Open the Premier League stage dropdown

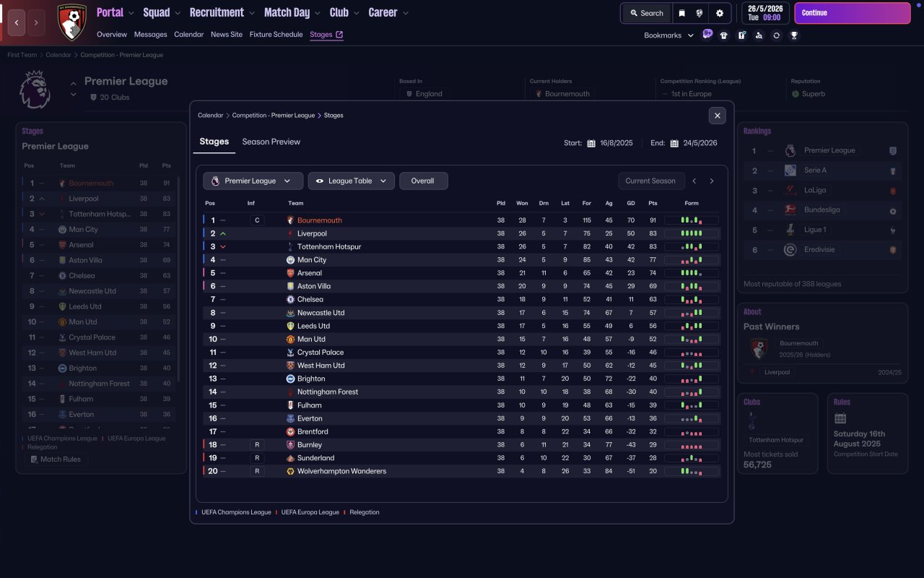pyautogui.click(x=253, y=181)
